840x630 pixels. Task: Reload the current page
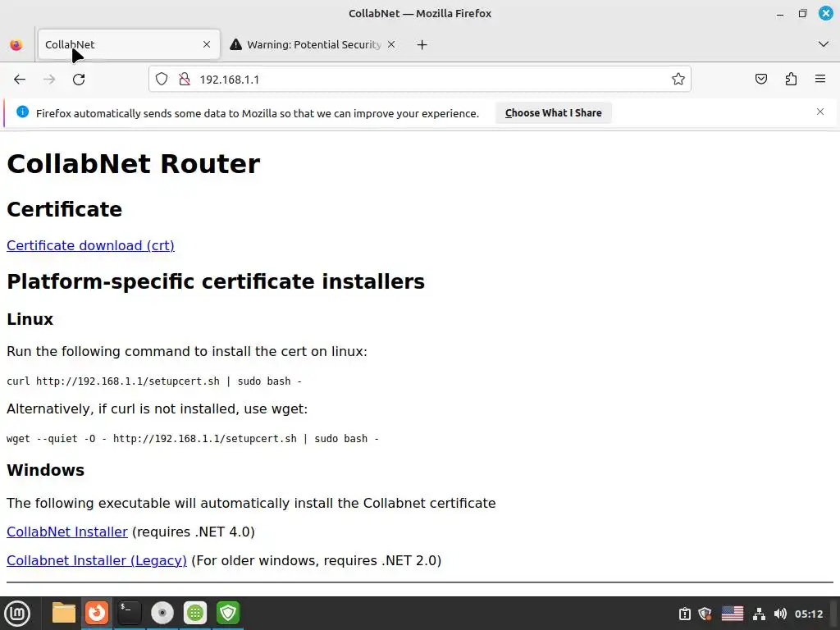click(x=79, y=80)
